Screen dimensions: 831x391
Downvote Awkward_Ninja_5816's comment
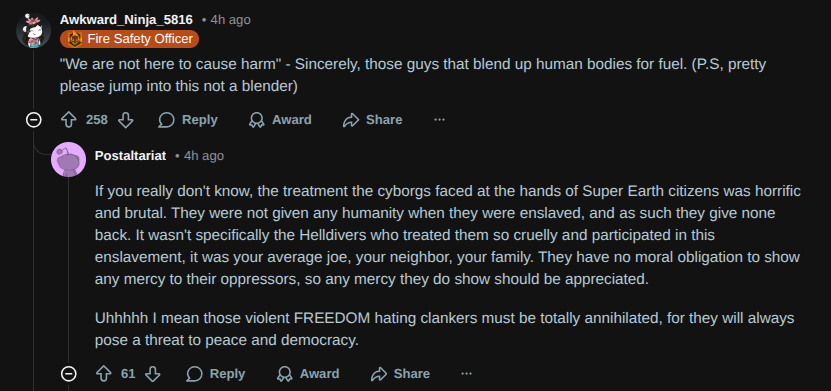[x=126, y=120]
